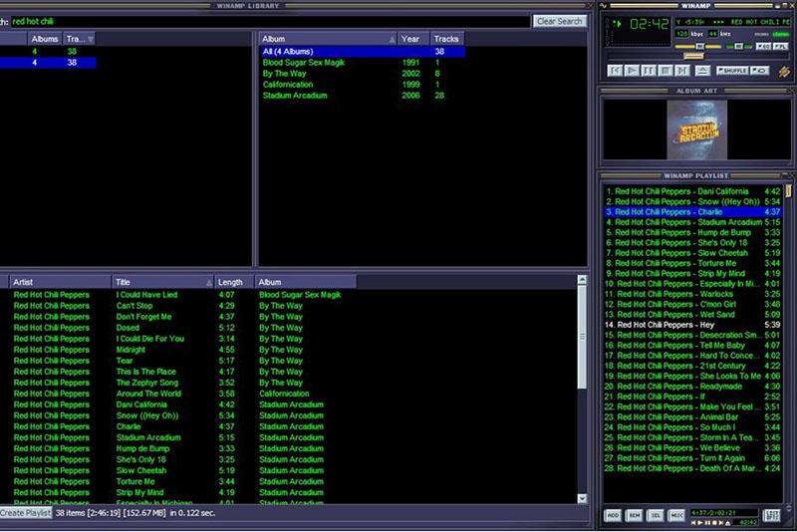Image resolution: width=797 pixels, height=532 pixels.
Task: Click the library search input field
Action: click(x=269, y=21)
